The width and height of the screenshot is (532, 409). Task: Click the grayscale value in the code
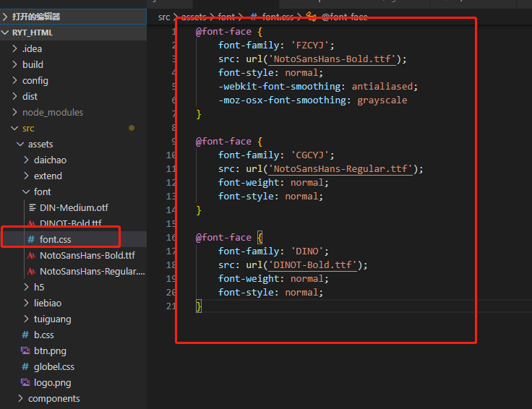(x=382, y=100)
